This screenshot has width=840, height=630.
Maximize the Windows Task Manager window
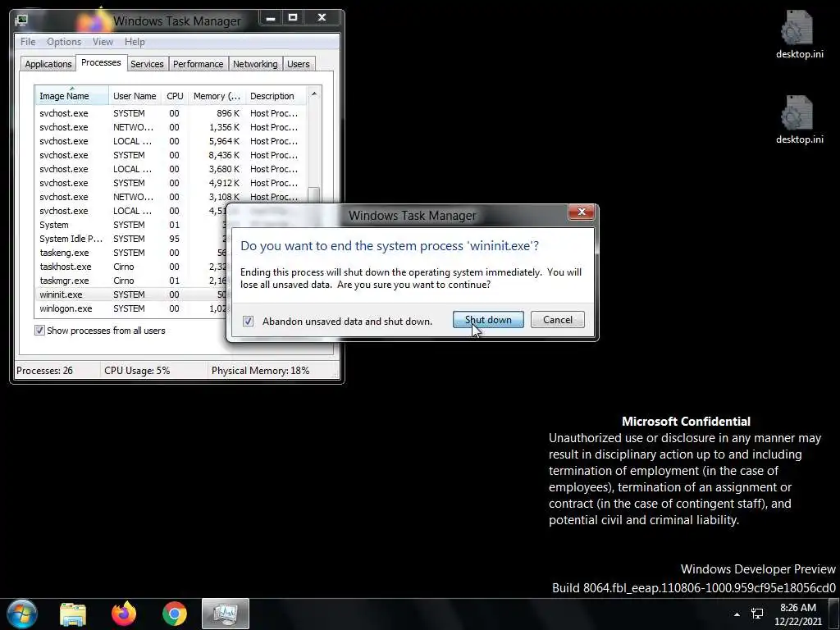[x=293, y=18]
